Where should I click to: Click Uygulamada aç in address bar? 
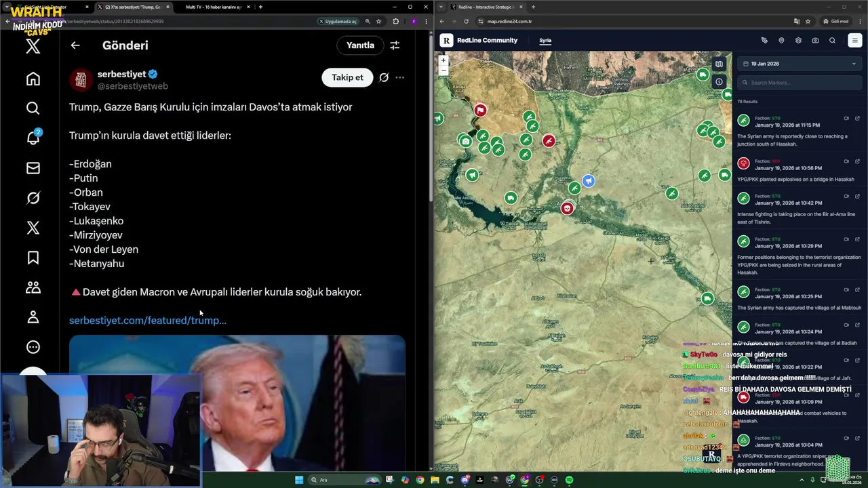(x=338, y=21)
